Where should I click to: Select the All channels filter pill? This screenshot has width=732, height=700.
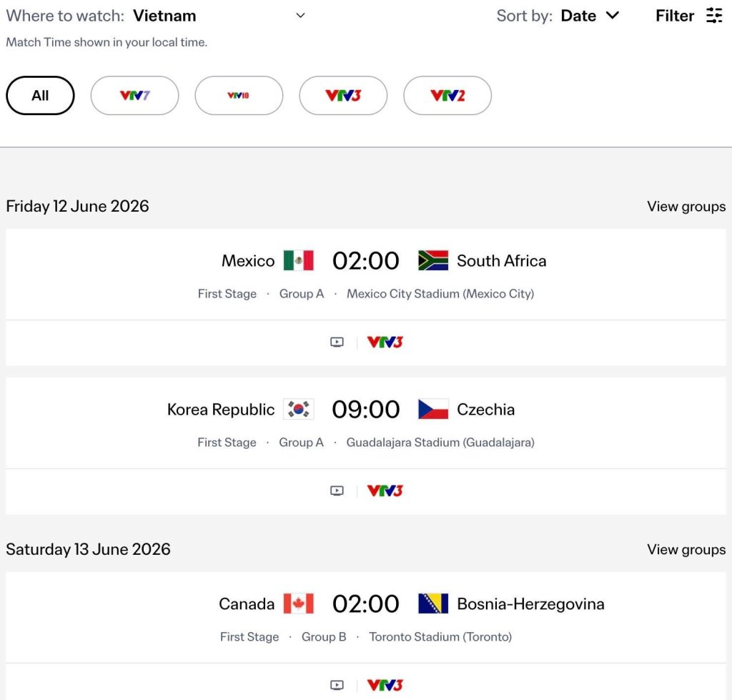coord(40,96)
